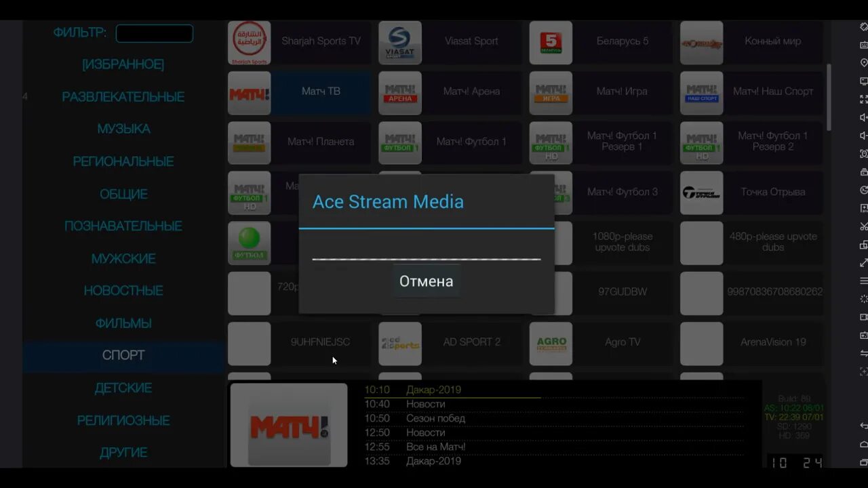Click inside the ФИЛЬТР input field
868x488 pixels.
[x=154, y=33]
